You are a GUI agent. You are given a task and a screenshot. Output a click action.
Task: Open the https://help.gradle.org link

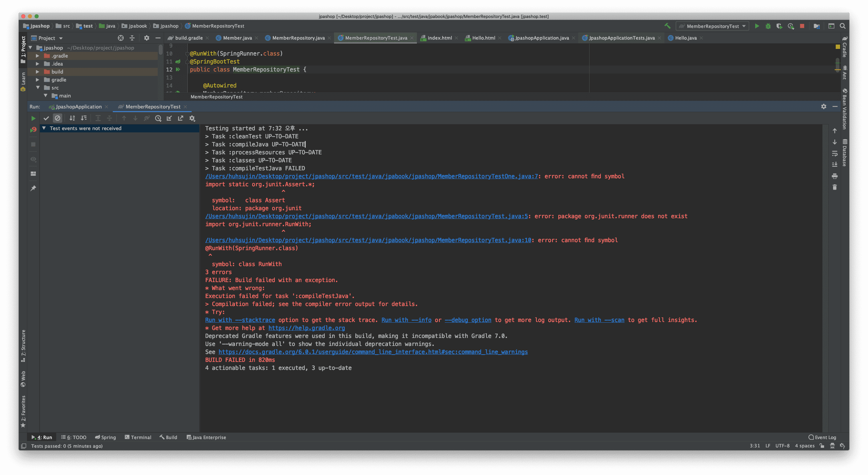[x=306, y=328]
